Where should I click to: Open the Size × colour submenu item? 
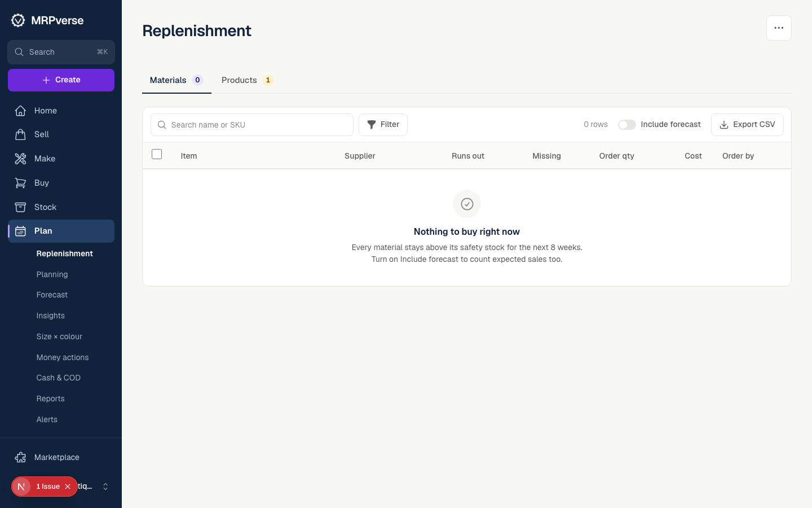pos(59,336)
